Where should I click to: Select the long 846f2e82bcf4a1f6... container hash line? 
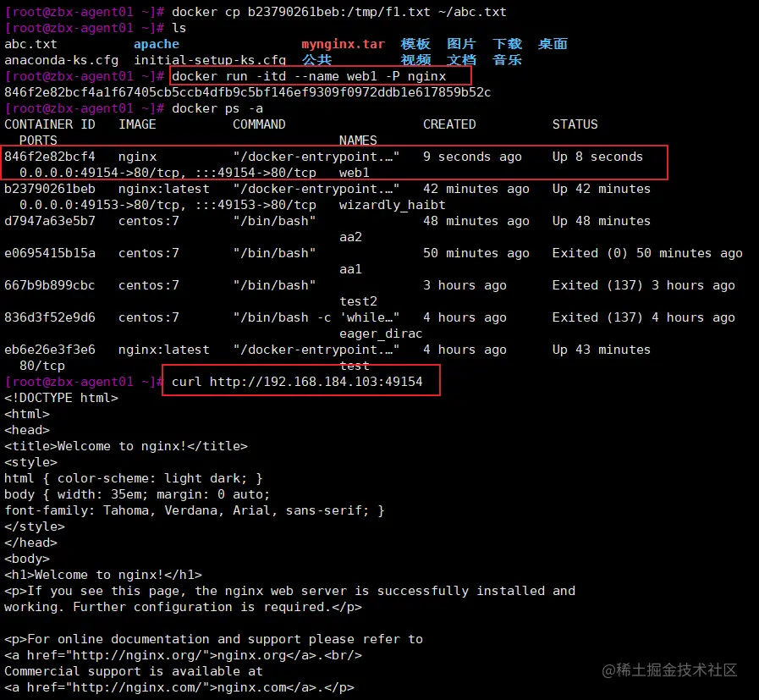247,92
